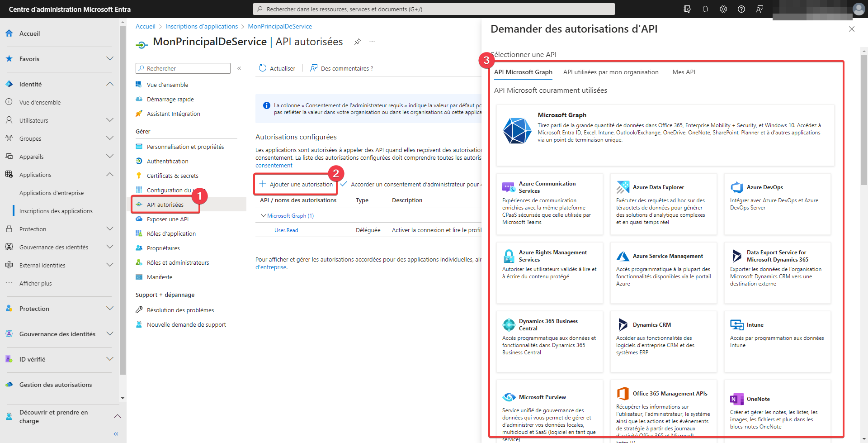The image size is (868, 443).
Task: Click Afficher plus in sidebar
Action: [36, 283]
